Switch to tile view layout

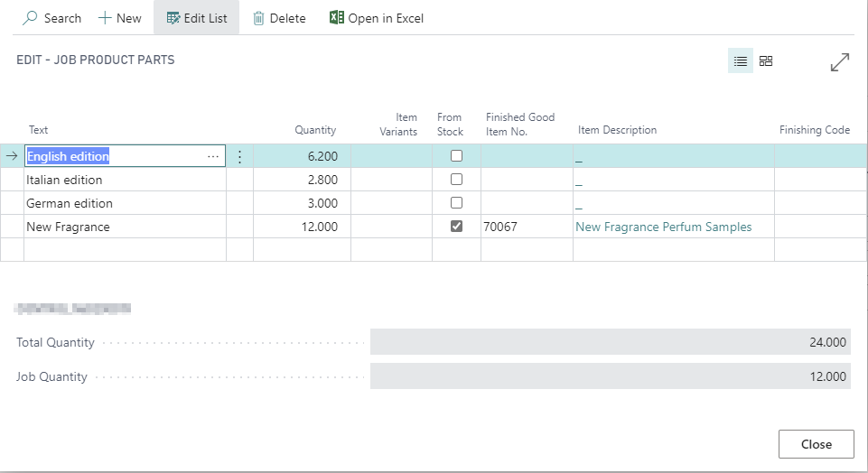click(x=766, y=60)
